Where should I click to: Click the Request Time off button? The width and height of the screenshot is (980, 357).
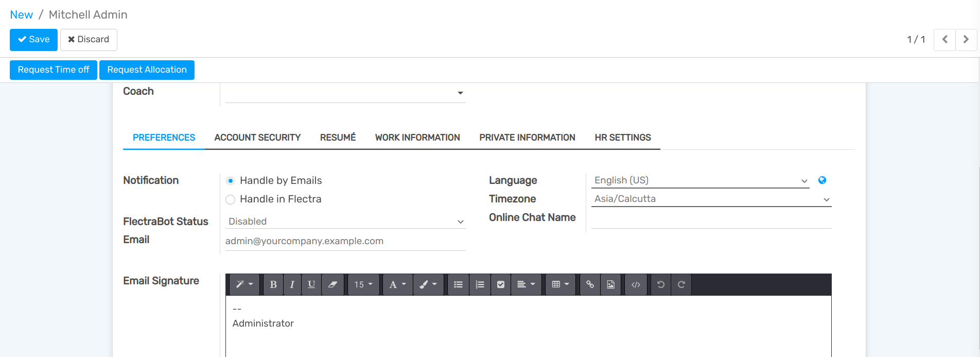(x=54, y=70)
